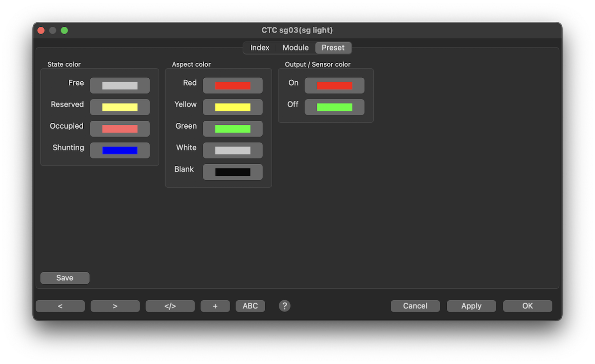Viewport: 595px width, 364px height.
Task: Switch to the Module tab
Action: [x=296, y=48]
